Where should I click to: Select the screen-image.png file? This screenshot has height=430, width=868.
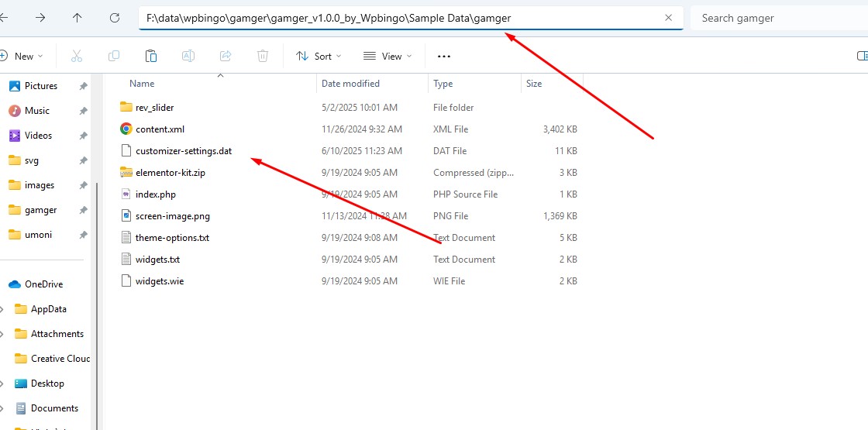pyautogui.click(x=172, y=216)
